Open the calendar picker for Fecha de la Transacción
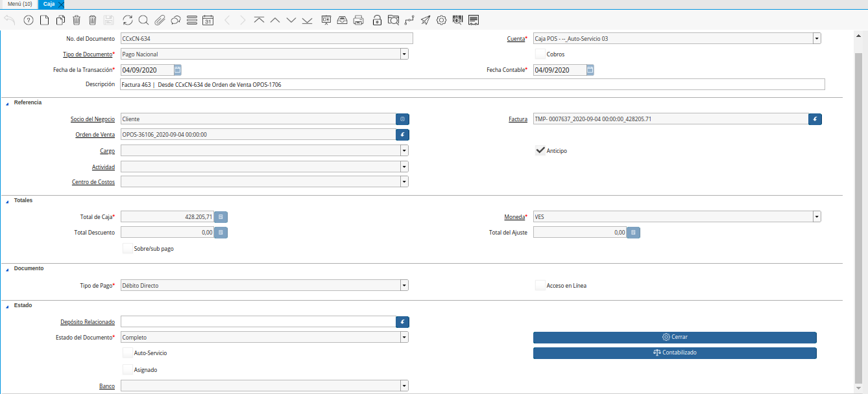This screenshot has height=394, width=868. pyautogui.click(x=178, y=70)
